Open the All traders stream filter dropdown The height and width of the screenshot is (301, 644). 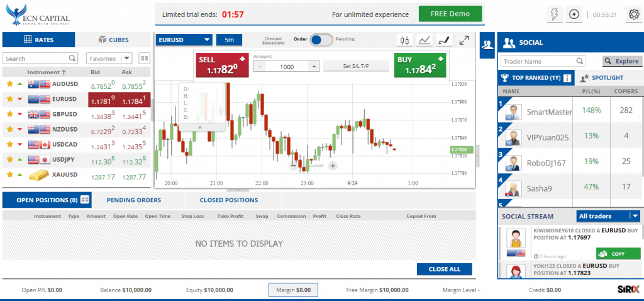tap(608, 216)
